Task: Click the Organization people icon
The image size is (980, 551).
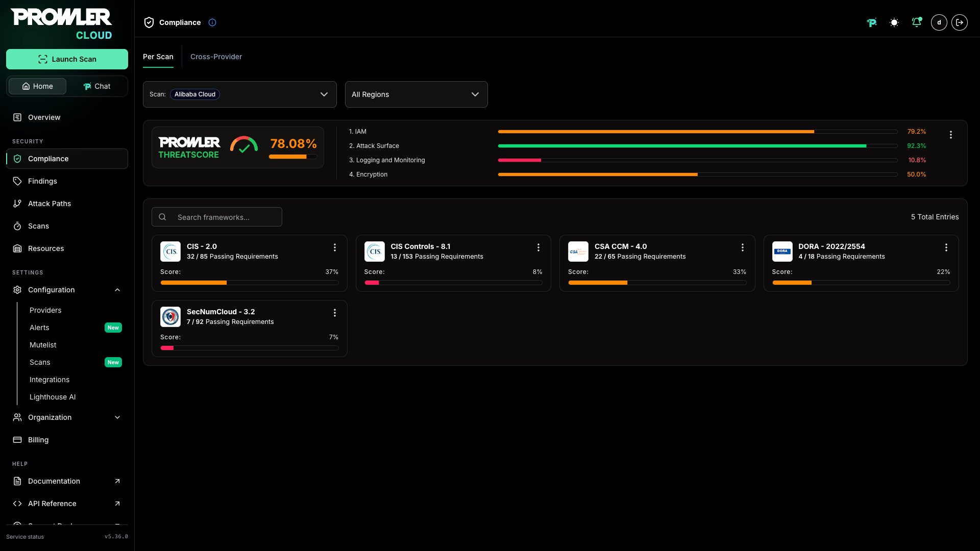Action: pyautogui.click(x=17, y=417)
